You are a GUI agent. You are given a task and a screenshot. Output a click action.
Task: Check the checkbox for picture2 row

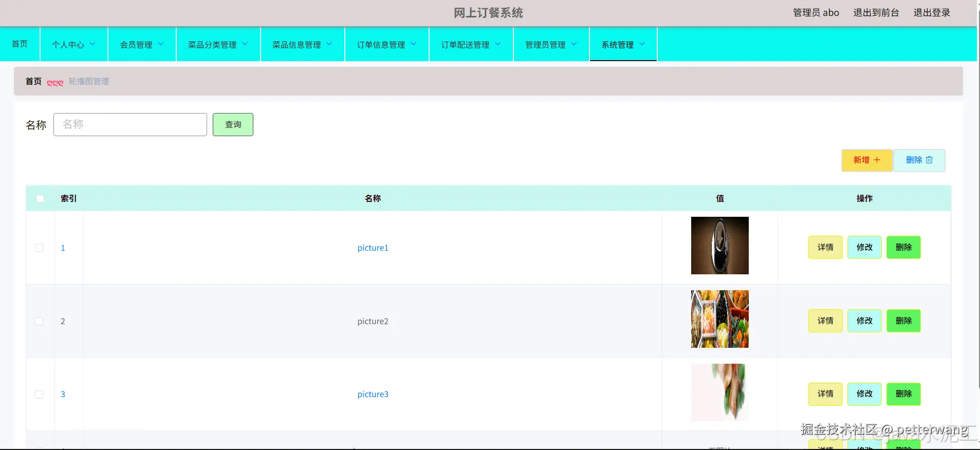tap(39, 321)
